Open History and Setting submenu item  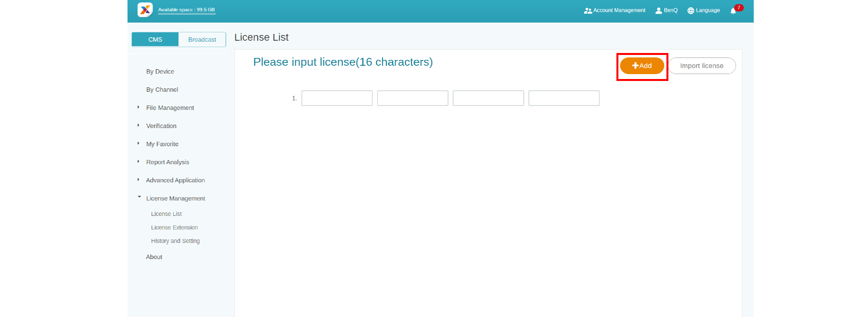pyautogui.click(x=175, y=241)
